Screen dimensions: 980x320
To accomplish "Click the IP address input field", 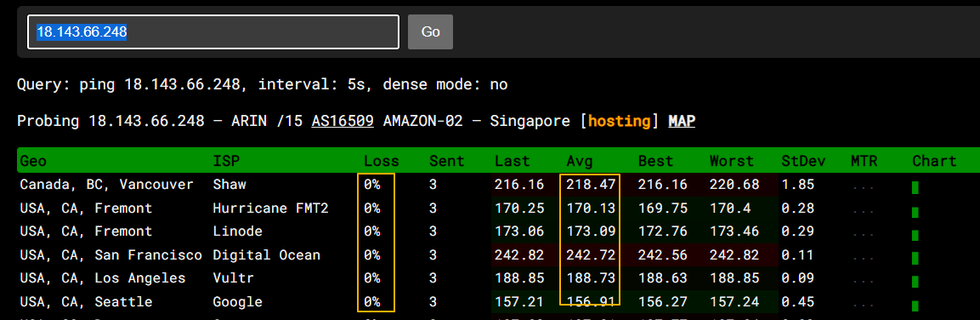I will (213, 32).
